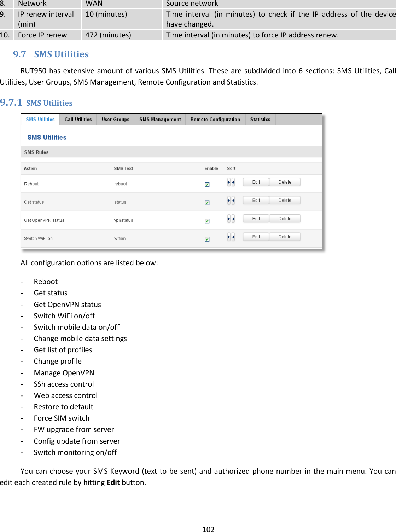Open the User Groups tab
The image size is (396, 532).
tap(115, 119)
